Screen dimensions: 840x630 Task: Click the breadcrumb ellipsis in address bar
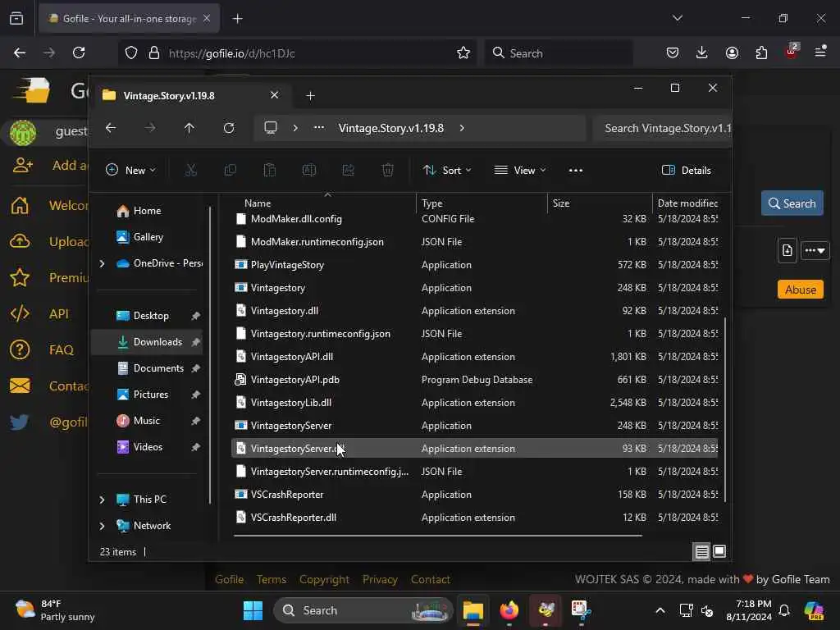pyautogui.click(x=319, y=128)
